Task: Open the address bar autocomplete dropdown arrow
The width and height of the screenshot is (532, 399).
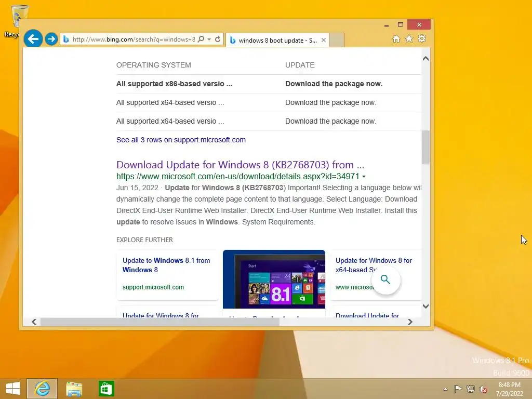Action: point(209,39)
